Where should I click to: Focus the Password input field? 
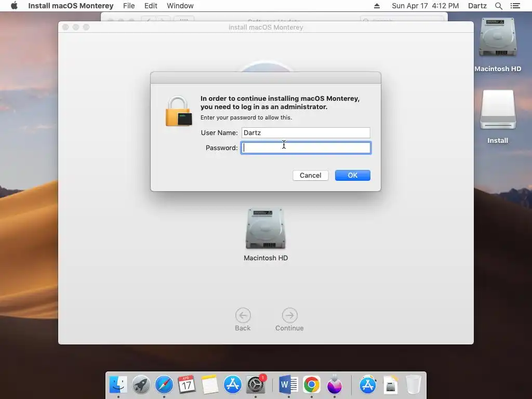pos(306,148)
